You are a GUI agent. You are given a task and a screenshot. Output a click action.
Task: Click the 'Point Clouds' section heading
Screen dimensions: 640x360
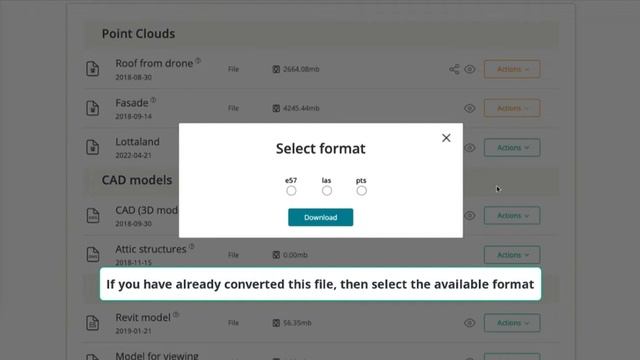[x=138, y=33]
